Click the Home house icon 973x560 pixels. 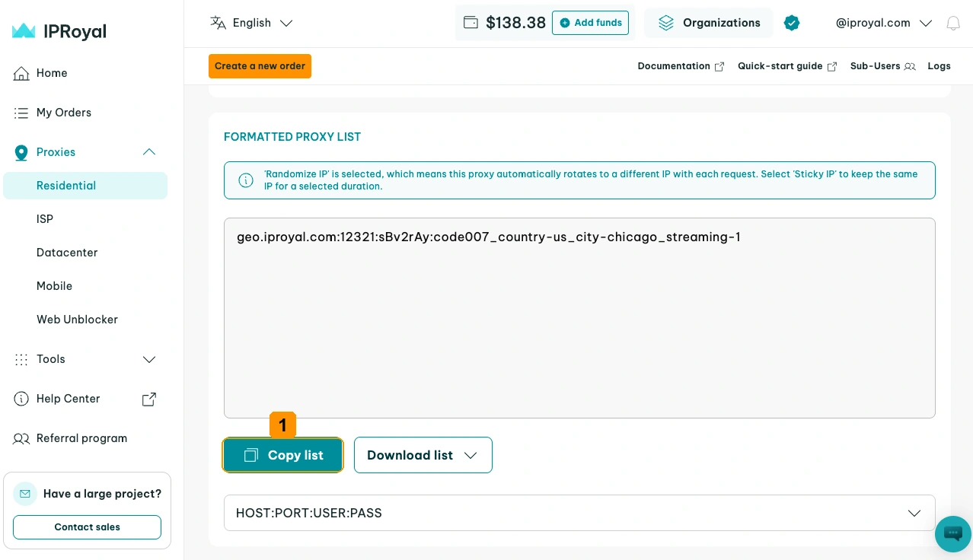[21, 73]
